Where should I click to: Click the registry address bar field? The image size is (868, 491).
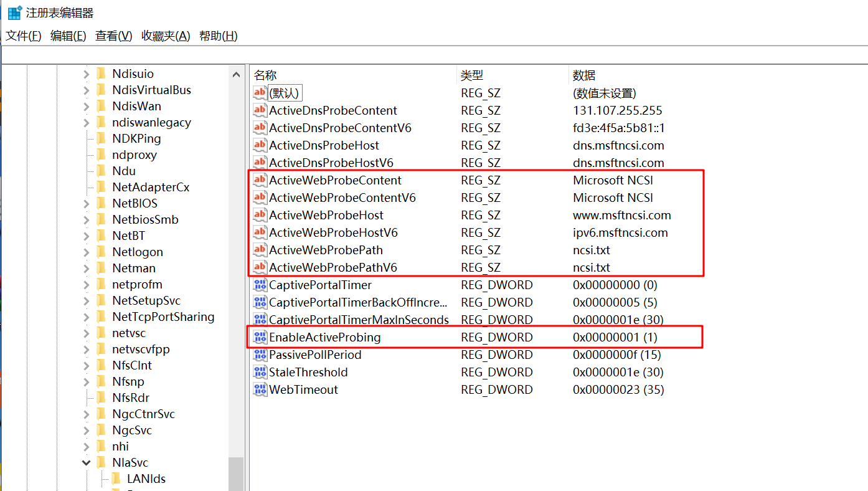[434, 55]
